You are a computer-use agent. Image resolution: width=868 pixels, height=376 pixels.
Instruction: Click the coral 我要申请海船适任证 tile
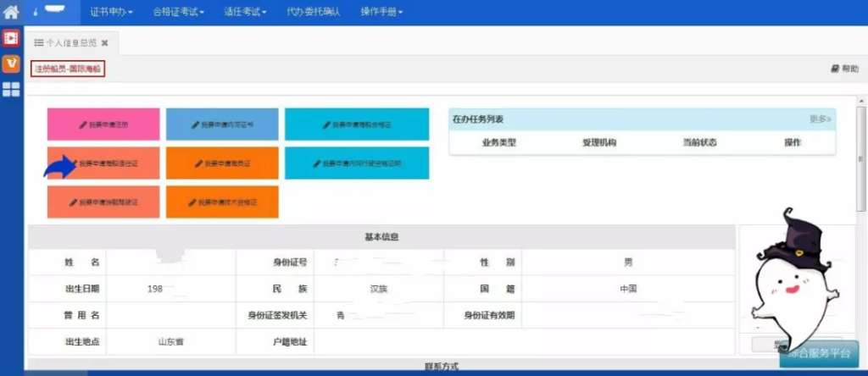pyautogui.click(x=103, y=163)
